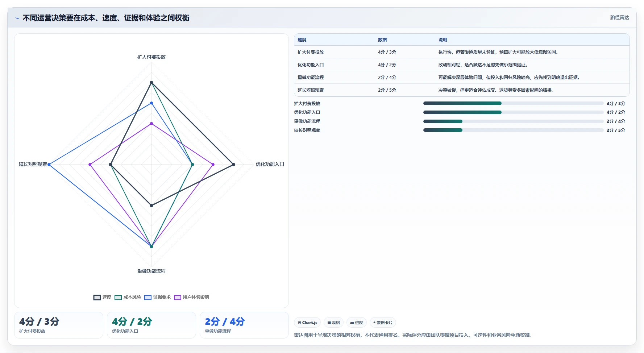Click the Chart.js chip icon
Viewport: 644px width, 353px height.
tap(299, 323)
